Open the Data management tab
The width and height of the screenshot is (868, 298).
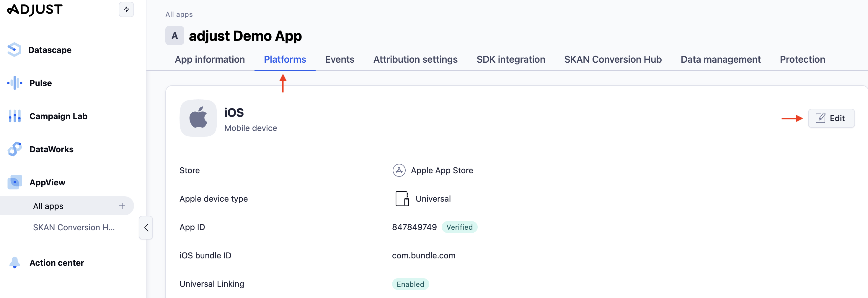tap(720, 59)
